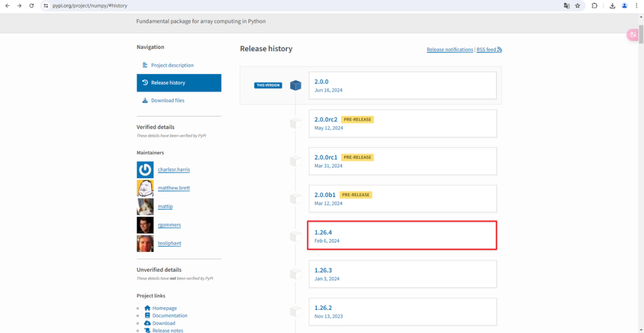
Task: Click the Project links heading
Action: point(151,295)
